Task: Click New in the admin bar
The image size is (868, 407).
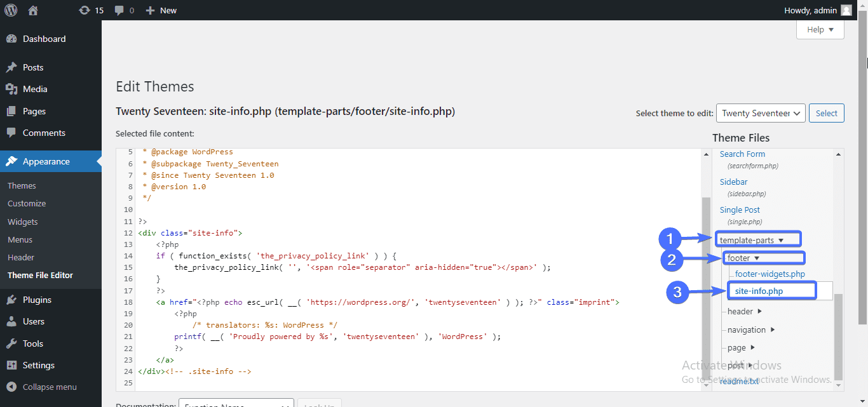Action: (x=161, y=10)
